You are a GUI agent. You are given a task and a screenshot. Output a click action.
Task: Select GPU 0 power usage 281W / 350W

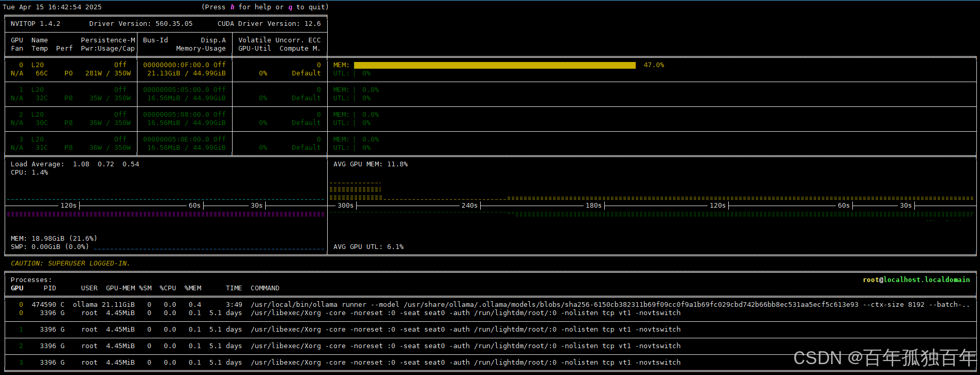[x=108, y=73]
